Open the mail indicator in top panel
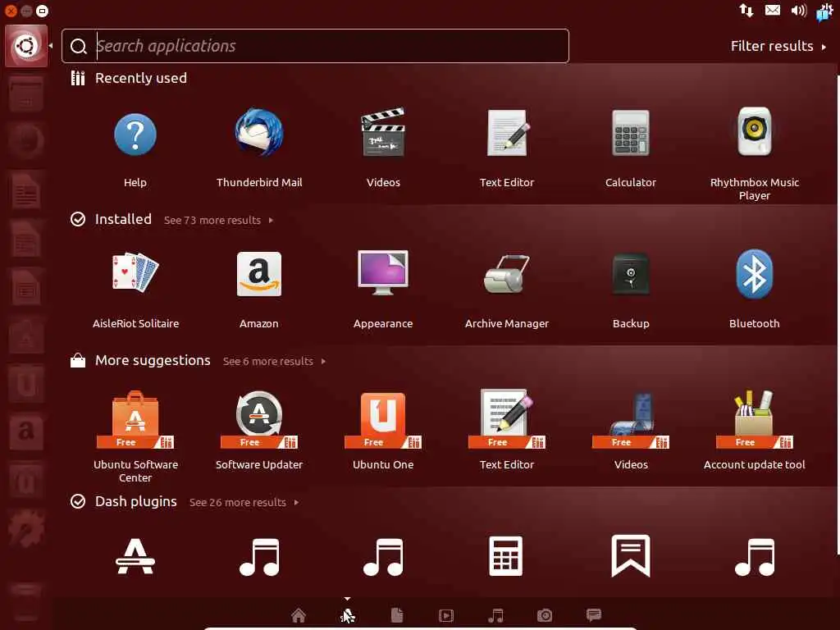840x630 pixels. (773, 10)
